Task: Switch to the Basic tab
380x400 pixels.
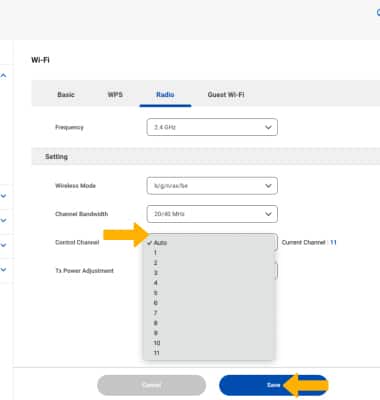Action: point(66,95)
